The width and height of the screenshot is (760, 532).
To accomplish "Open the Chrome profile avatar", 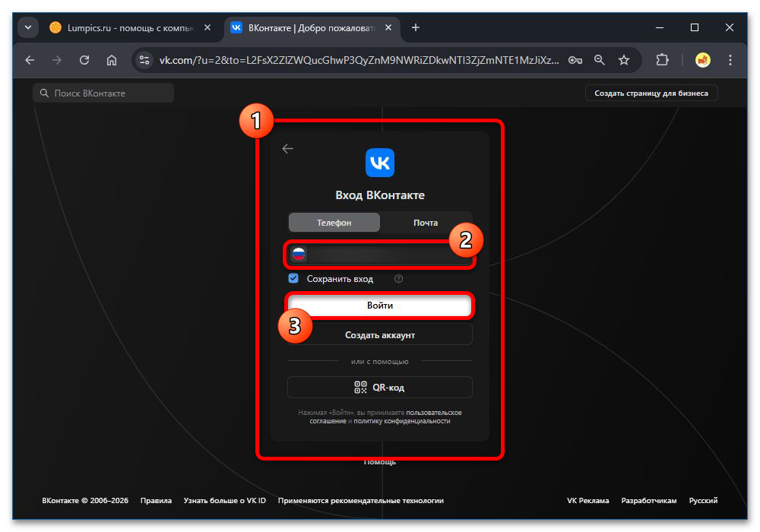I will tap(703, 60).
